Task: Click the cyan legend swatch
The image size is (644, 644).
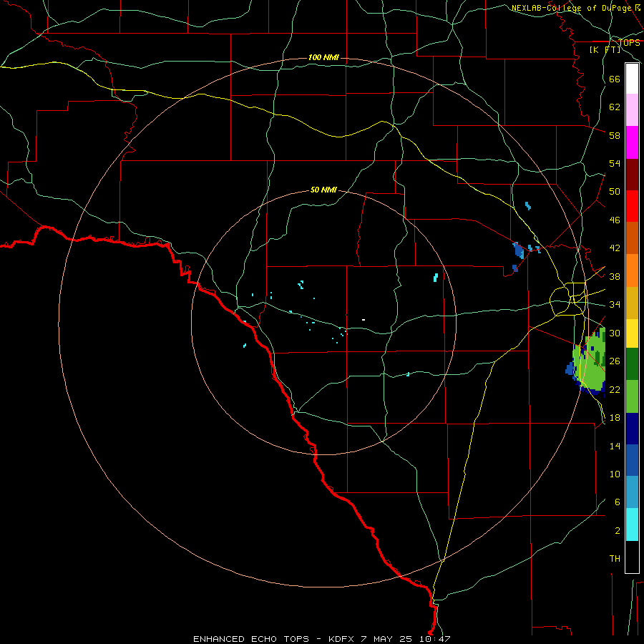Action: tap(632, 525)
